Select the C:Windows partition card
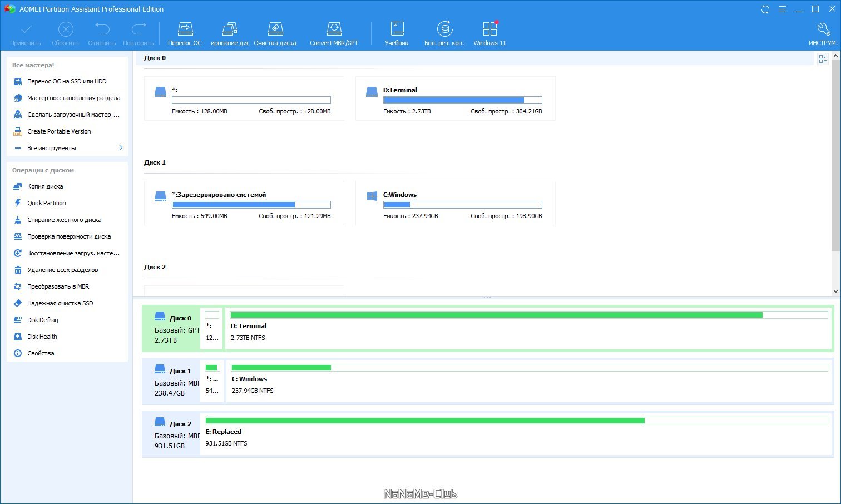 pyautogui.click(x=456, y=203)
